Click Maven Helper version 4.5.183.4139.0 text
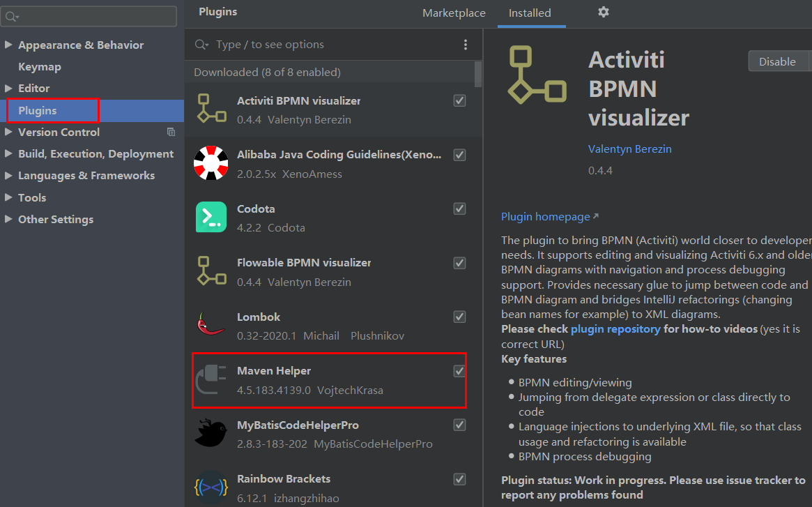812x507 pixels. [274, 390]
